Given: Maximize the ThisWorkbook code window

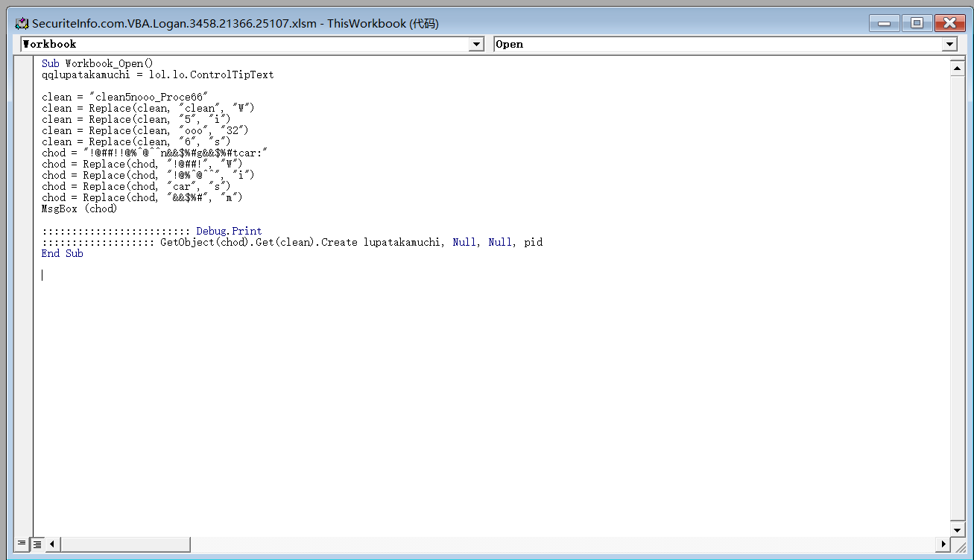Looking at the screenshot, I should (x=917, y=23).
